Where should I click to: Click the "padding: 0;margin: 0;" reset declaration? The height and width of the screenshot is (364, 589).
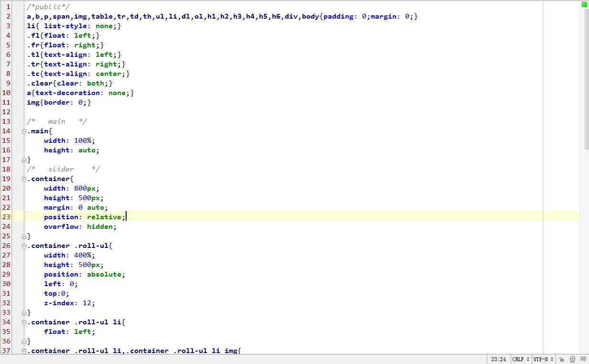[368, 16]
